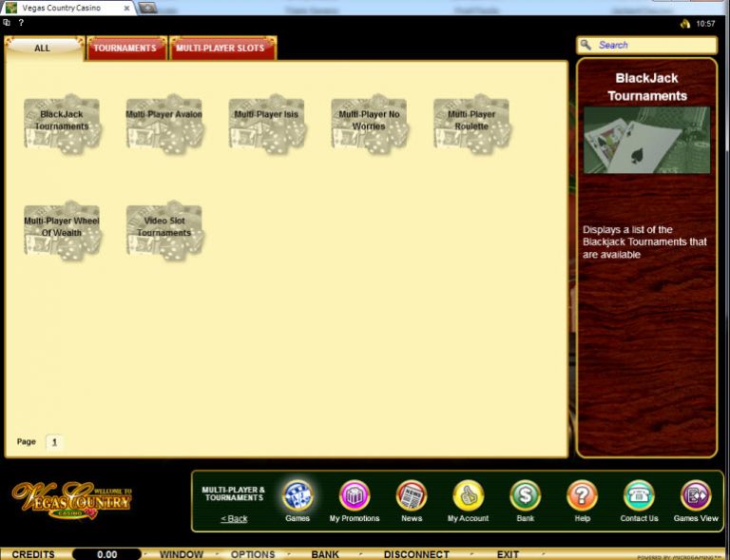Image resolution: width=730 pixels, height=560 pixels.
Task: Open the WINDOW menu in bottom bar
Action: coord(182,554)
